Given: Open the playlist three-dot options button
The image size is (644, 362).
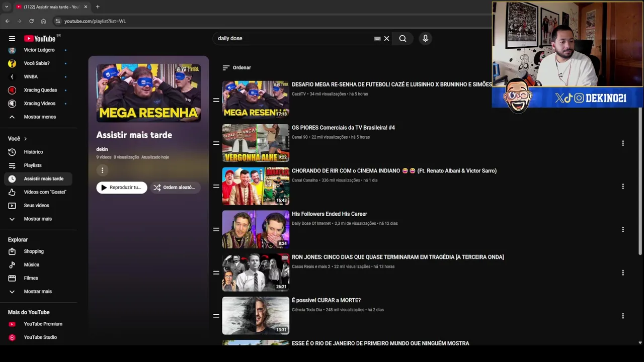Looking at the screenshot, I should pyautogui.click(x=102, y=170).
